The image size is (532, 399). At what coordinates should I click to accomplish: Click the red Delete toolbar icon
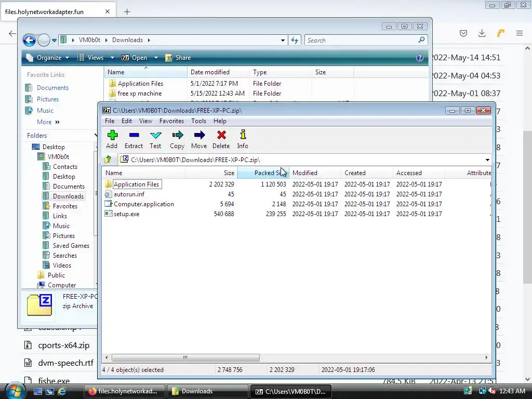pyautogui.click(x=221, y=139)
